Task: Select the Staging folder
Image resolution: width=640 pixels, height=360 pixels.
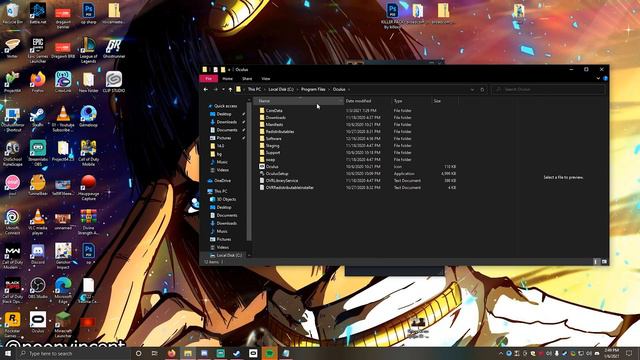Action: pyautogui.click(x=272, y=145)
